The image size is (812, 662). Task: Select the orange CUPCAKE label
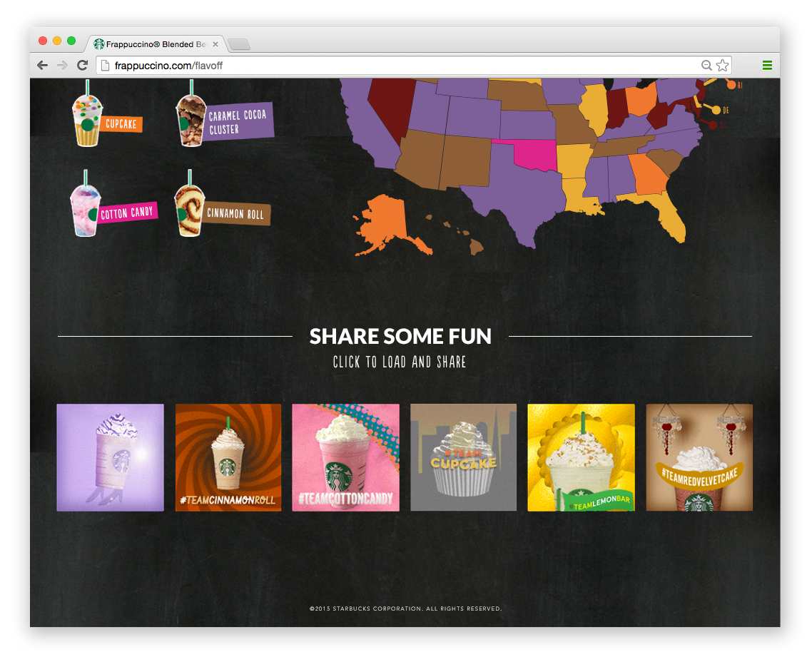[x=121, y=123]
